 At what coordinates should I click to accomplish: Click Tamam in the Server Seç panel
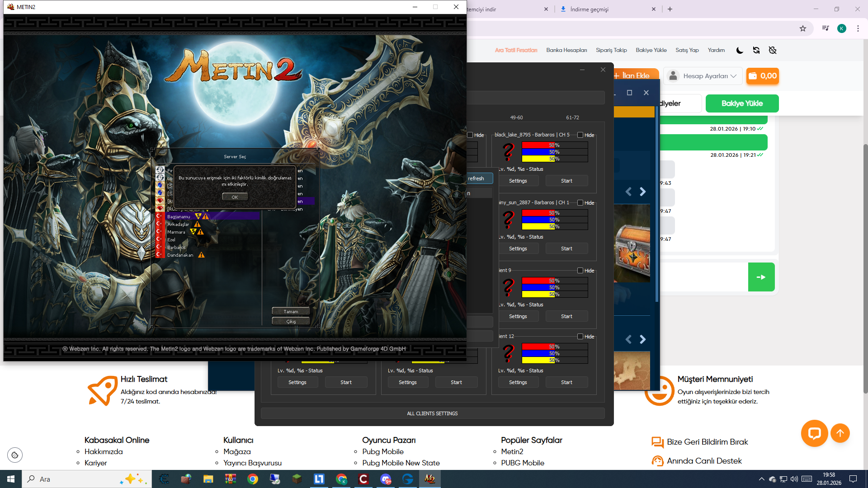tap(291, 311)
